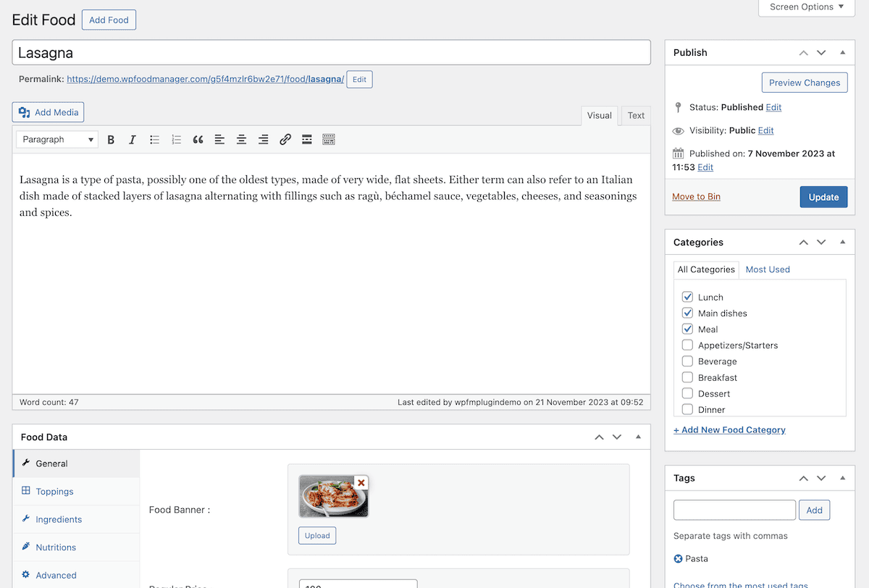Upload a new food banner
The image size is (869, 588).
tap(317, 536)
